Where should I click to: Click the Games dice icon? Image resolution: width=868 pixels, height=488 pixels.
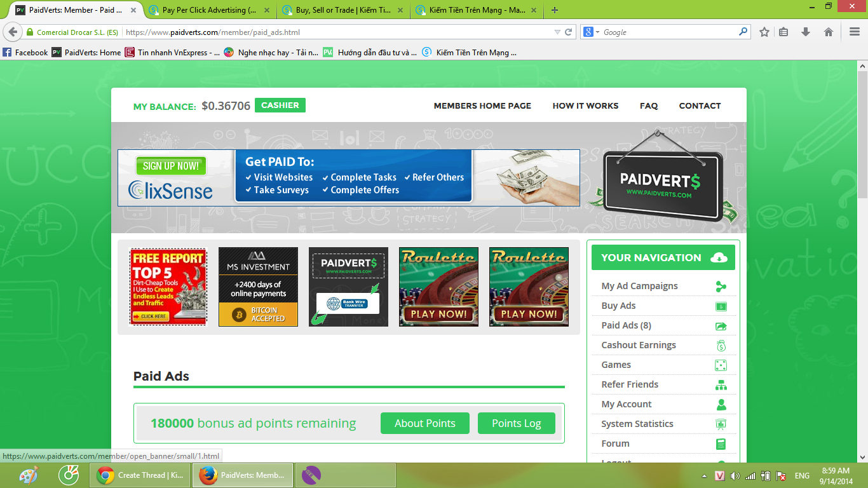coord(721,365)
